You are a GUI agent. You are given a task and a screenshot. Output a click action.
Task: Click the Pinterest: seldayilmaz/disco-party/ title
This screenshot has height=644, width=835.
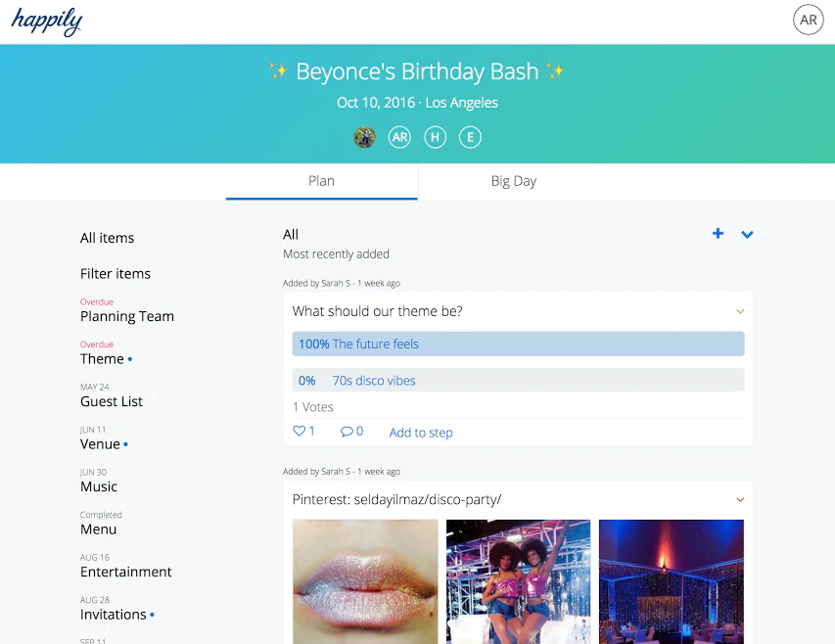tap(396, 499)
